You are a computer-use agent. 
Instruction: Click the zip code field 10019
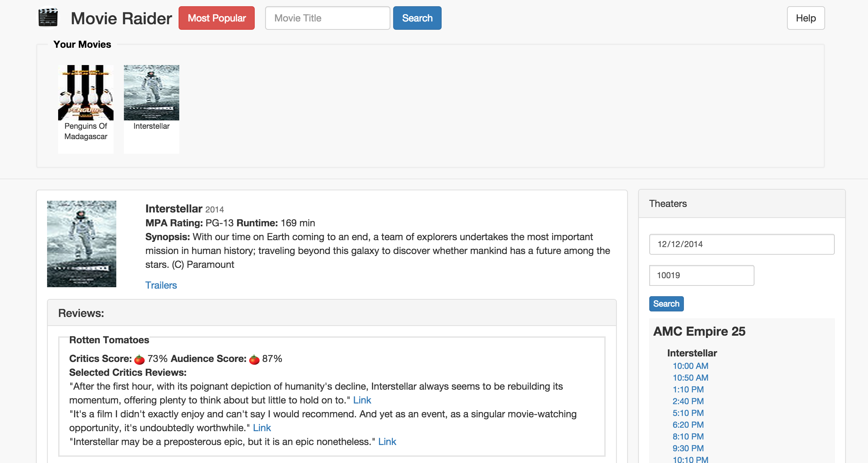pos(702,275)
